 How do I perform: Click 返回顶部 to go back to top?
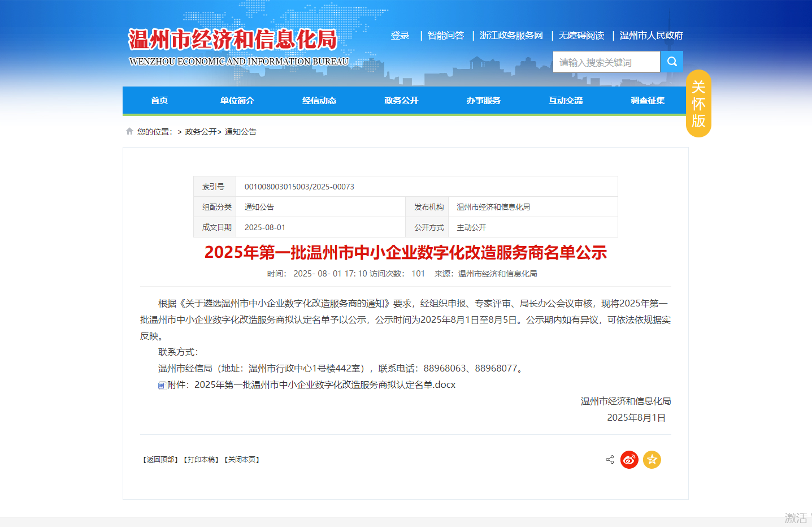tap(160, 460)
